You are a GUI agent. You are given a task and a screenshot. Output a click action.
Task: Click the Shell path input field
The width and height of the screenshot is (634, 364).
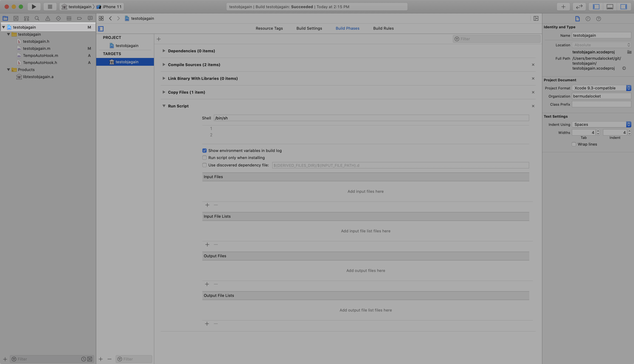(371, 118)
